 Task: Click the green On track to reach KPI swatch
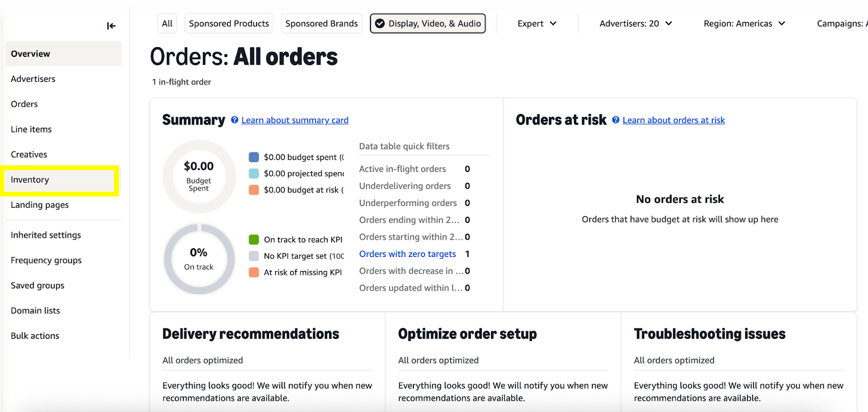(254, 240)
